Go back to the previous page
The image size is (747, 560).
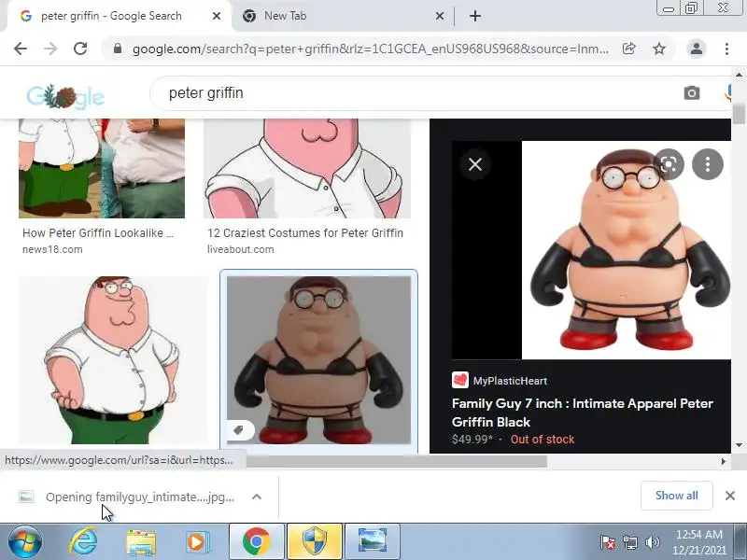21,49
